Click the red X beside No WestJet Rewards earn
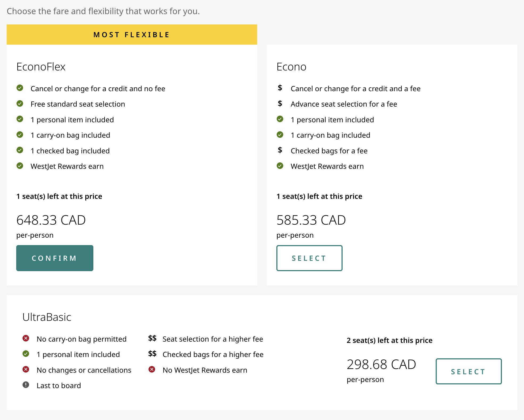This screenshot has width=524, height=420. [x=152, y=369]
